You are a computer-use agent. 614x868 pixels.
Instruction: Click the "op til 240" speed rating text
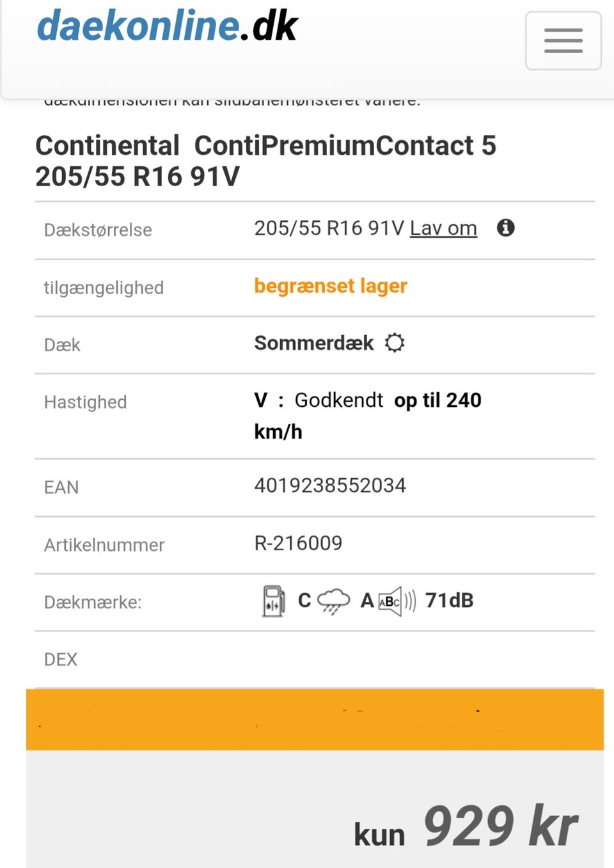437,400
